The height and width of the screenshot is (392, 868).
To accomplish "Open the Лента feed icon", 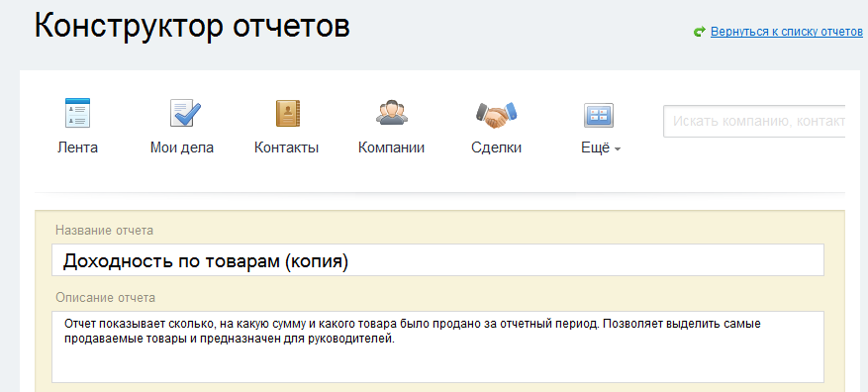I will (77, 113).
